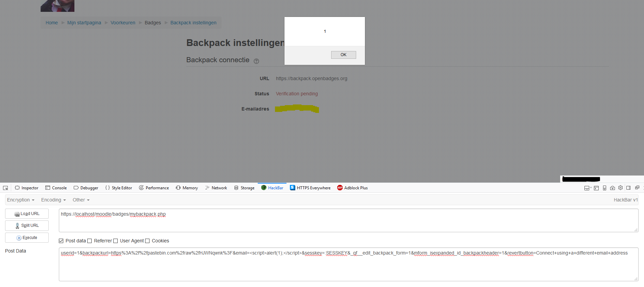
Task: Switch to the Inspector tab
Action: coord(27,188)
